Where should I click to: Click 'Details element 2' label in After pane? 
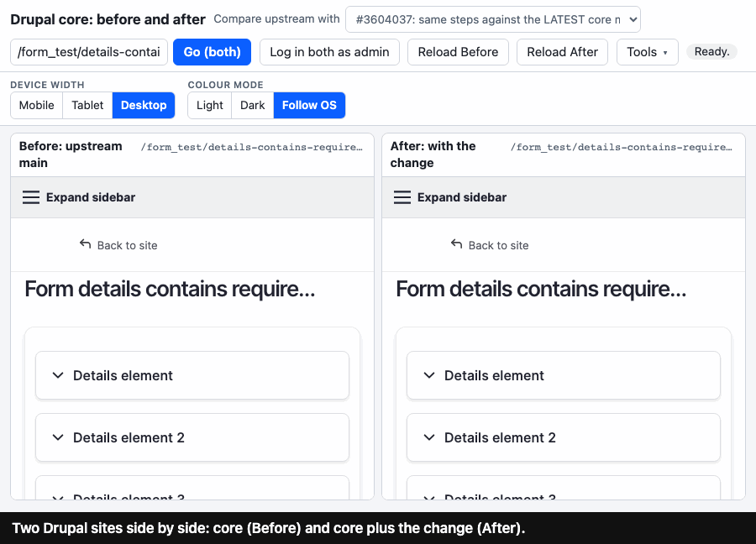(x=500, y=437)
